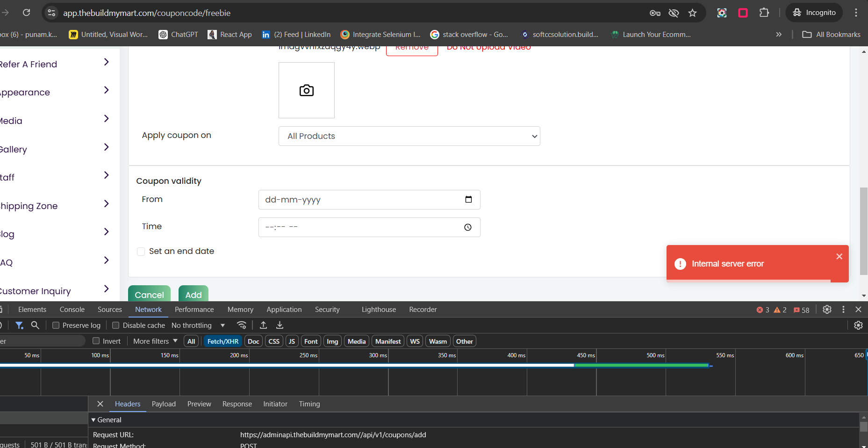Toggle the All request type filter
Image resolution: width=868 pixels, height=448 pixels.
tap(191, 341)
